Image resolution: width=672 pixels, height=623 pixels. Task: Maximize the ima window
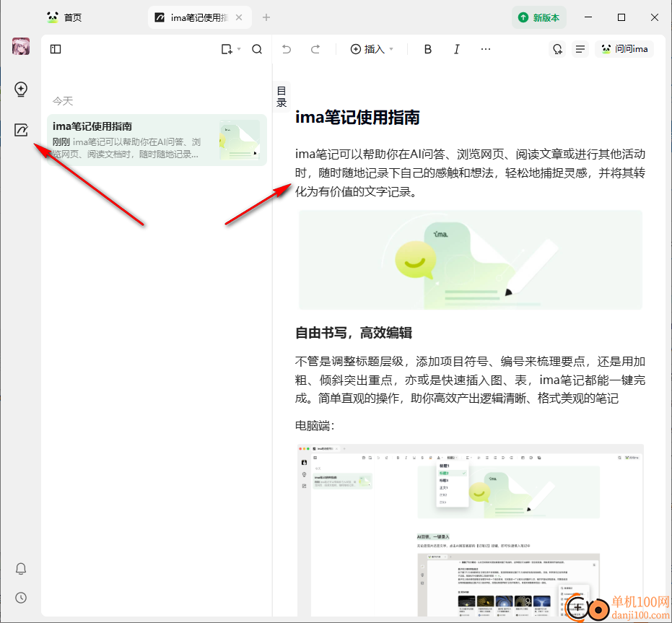click(621, 17)
